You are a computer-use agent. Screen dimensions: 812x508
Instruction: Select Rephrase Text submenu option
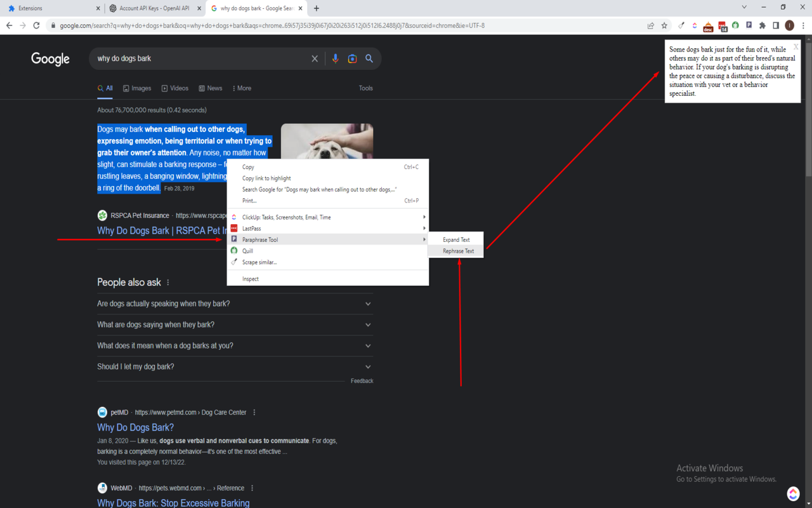456,251
